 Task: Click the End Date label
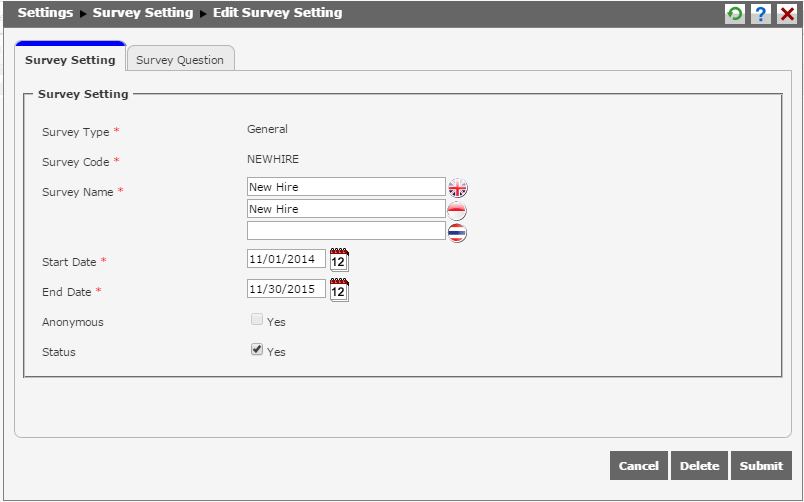pos(67,292)
